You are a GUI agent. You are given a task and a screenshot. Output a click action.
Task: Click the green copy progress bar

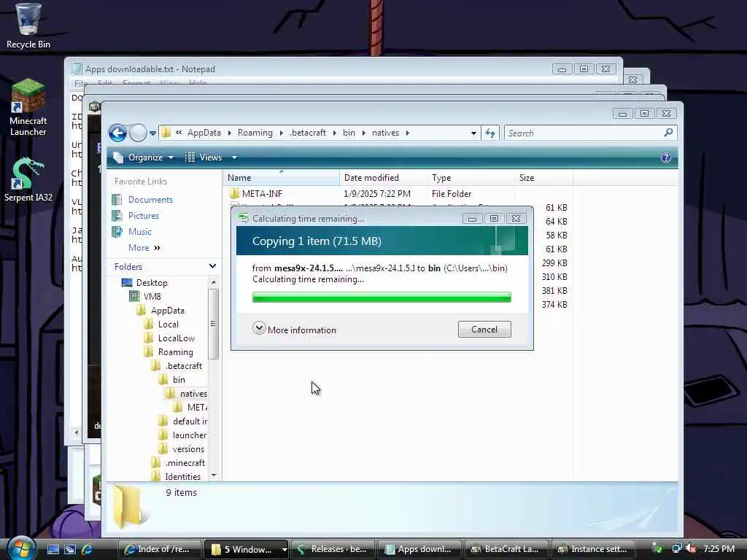(x=382, y=297)
